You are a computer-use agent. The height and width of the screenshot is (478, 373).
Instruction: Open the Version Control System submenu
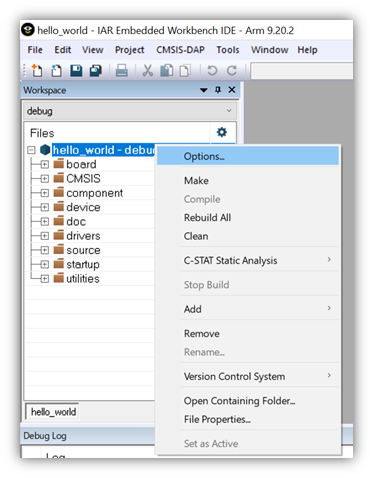[x=248, y=376]
